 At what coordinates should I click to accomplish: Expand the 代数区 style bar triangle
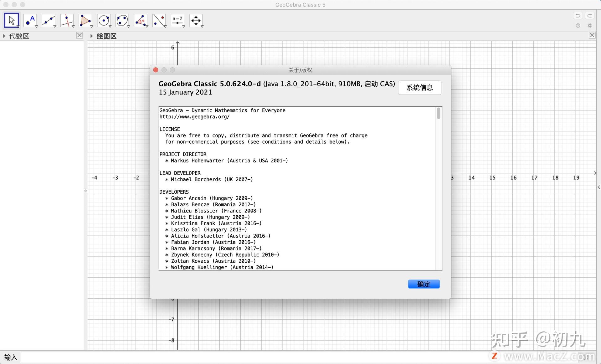pos(4,36)
